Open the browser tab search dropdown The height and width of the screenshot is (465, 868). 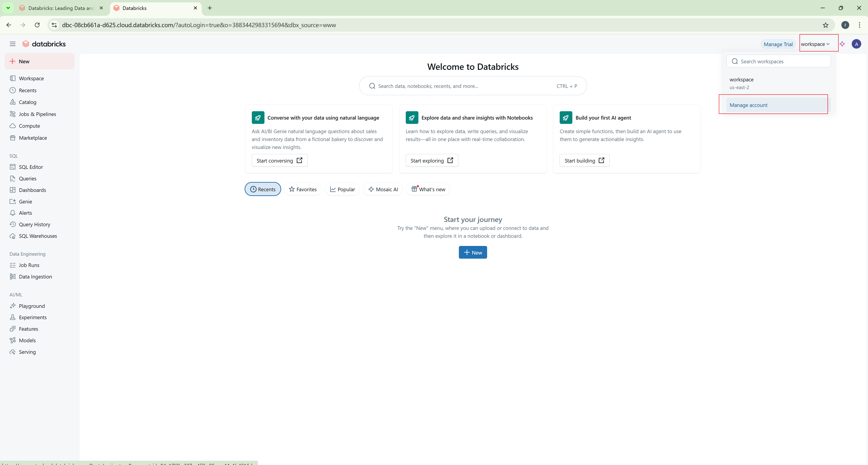tap(8, 8)
